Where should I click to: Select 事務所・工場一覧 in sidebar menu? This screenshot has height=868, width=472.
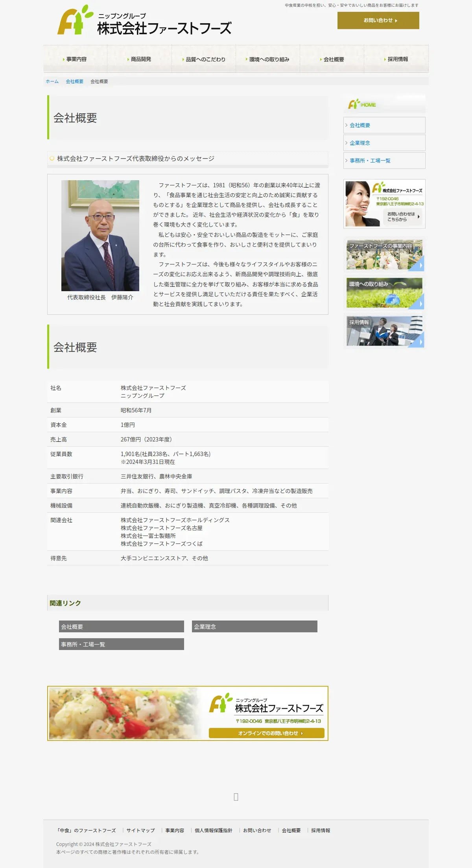[384, 161]
